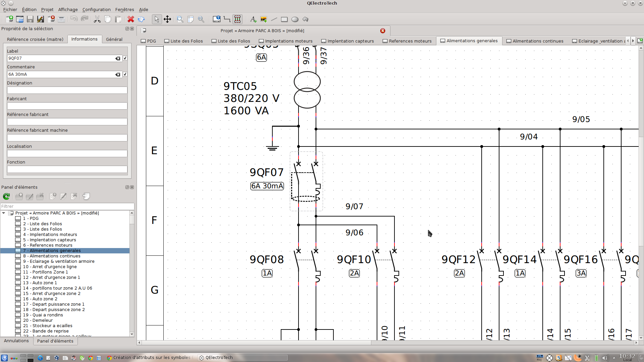Open the Alimentations continues folio tab

[x=535, y=41]
